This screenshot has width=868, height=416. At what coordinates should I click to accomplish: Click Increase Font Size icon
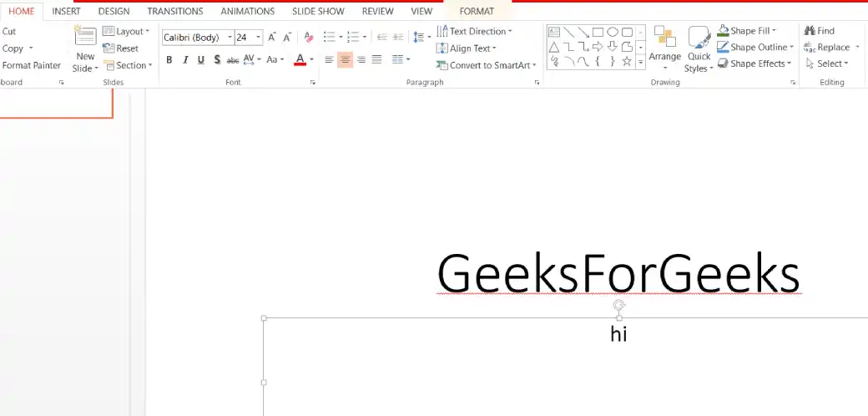coord(272,37)
